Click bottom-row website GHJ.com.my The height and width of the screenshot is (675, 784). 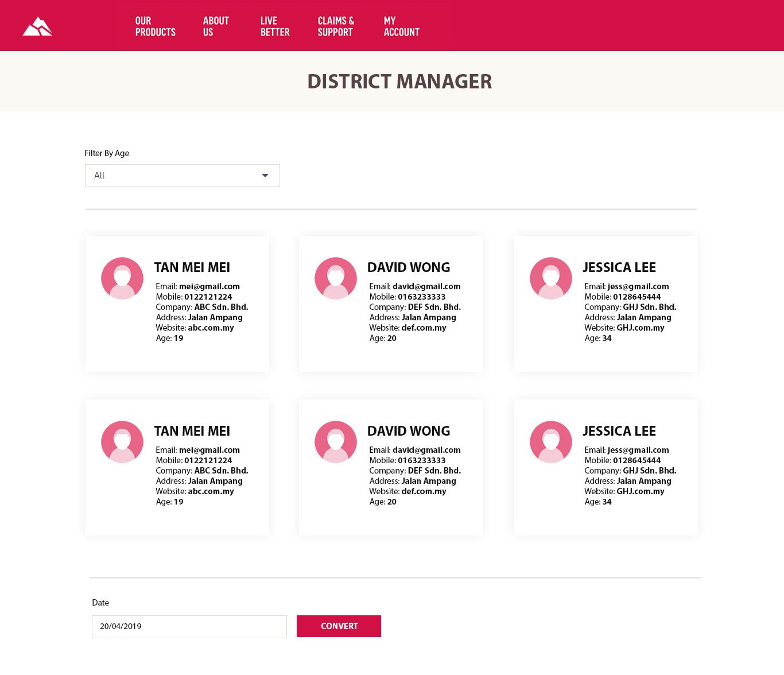point(640,491)
